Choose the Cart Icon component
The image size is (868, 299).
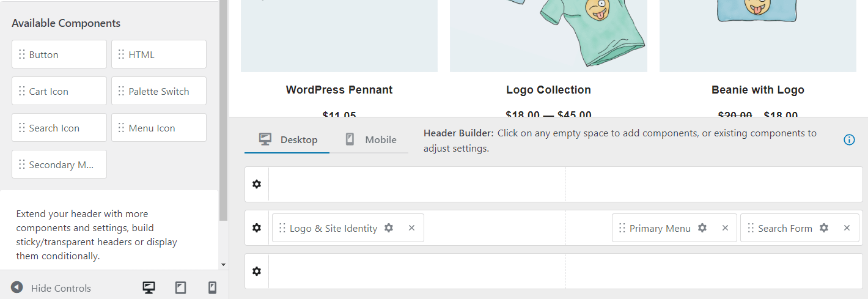[59, 91]
